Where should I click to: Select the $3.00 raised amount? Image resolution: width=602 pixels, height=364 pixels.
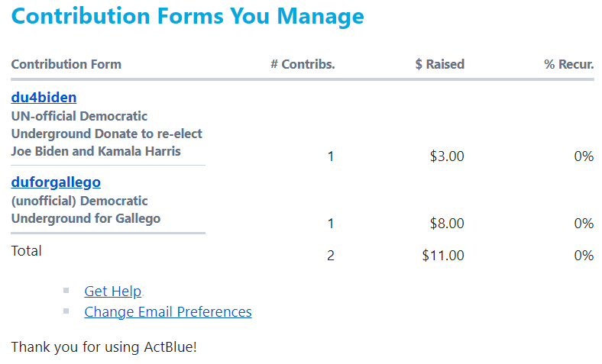(446, 156)
